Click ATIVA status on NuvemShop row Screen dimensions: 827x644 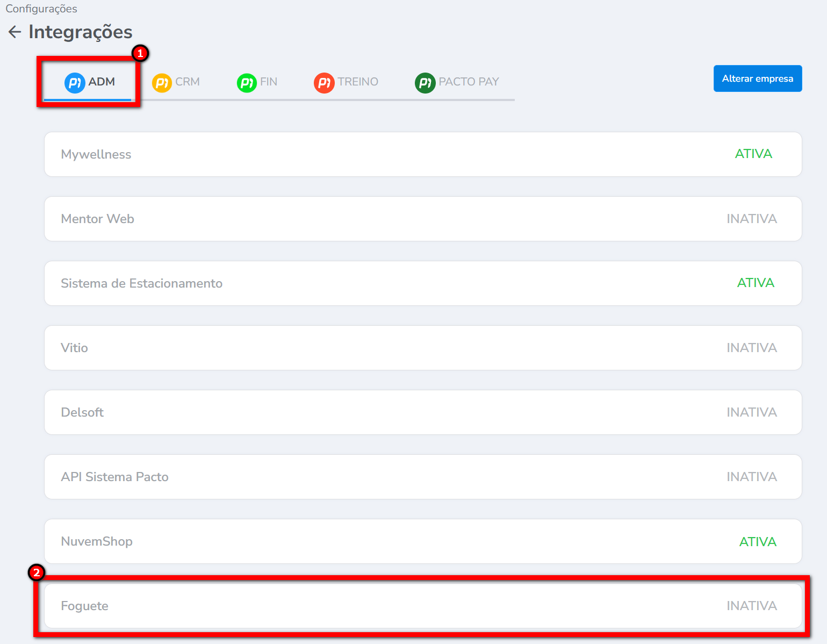[x=757, y=542]
